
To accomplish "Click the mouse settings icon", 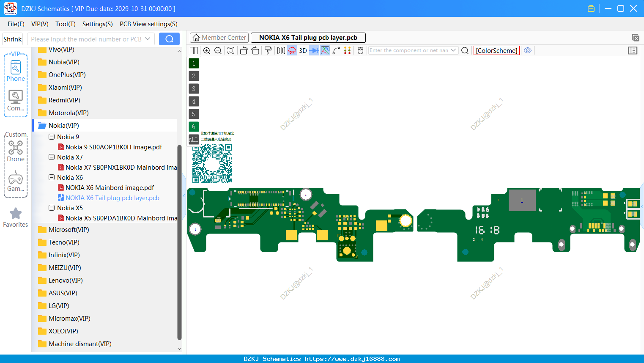I will (x=360, y=50).
